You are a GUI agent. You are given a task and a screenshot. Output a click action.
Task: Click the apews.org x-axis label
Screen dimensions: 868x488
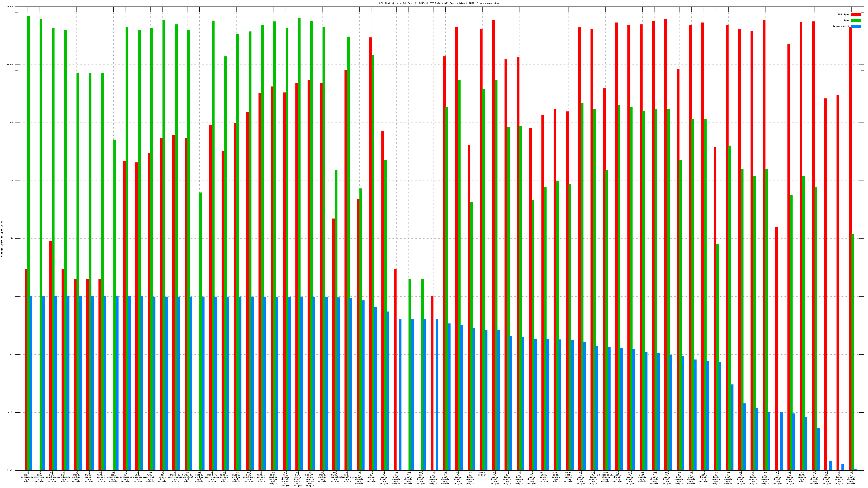click(371, 477)
